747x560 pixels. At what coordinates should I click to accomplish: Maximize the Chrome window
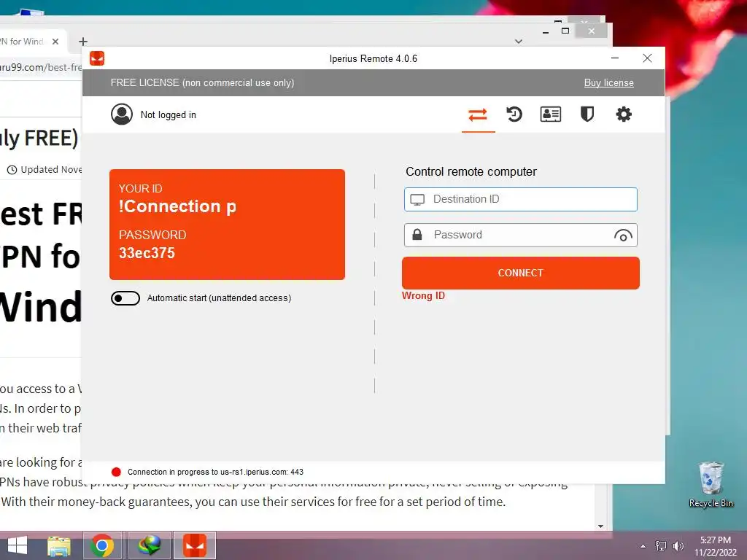coord(565,31)
